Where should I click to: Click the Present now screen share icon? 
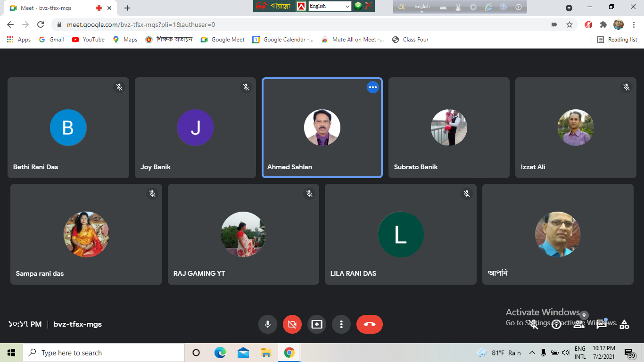coord(317,324)
